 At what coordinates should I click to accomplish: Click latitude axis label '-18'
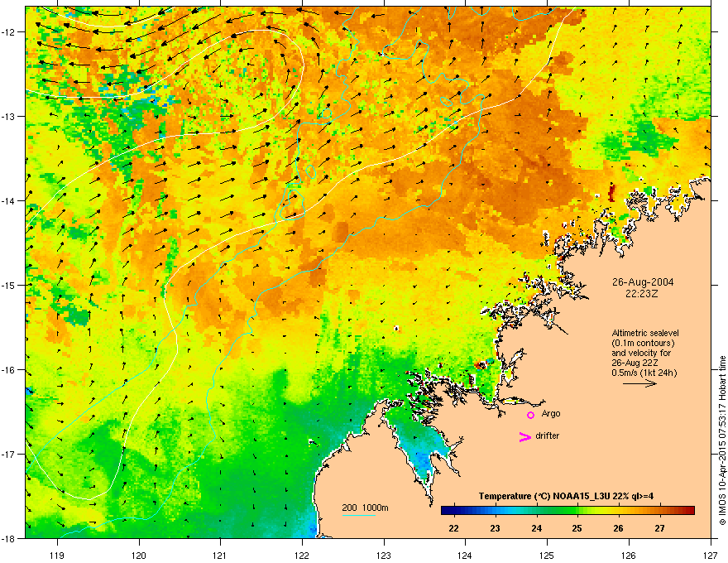(8, 538)
